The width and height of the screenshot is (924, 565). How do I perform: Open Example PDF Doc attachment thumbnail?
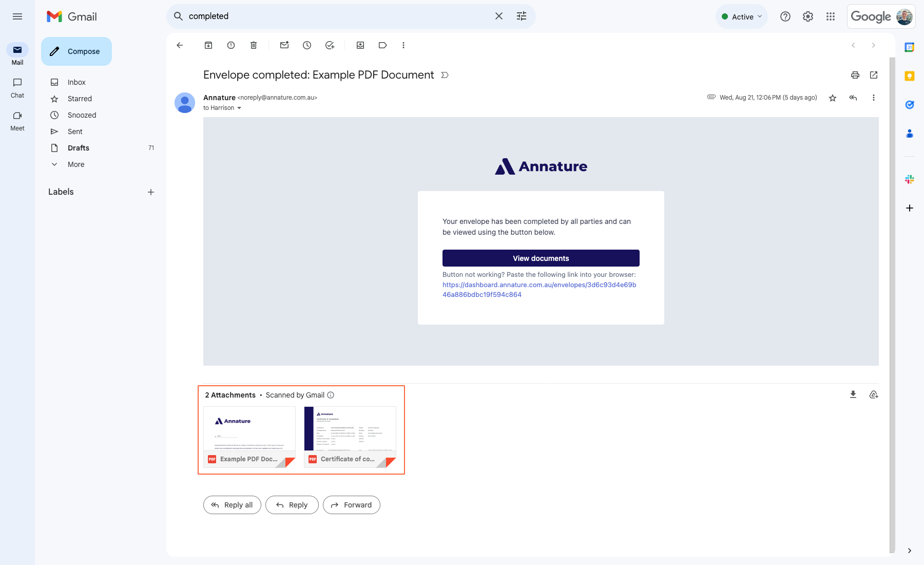tap(249, 437)
